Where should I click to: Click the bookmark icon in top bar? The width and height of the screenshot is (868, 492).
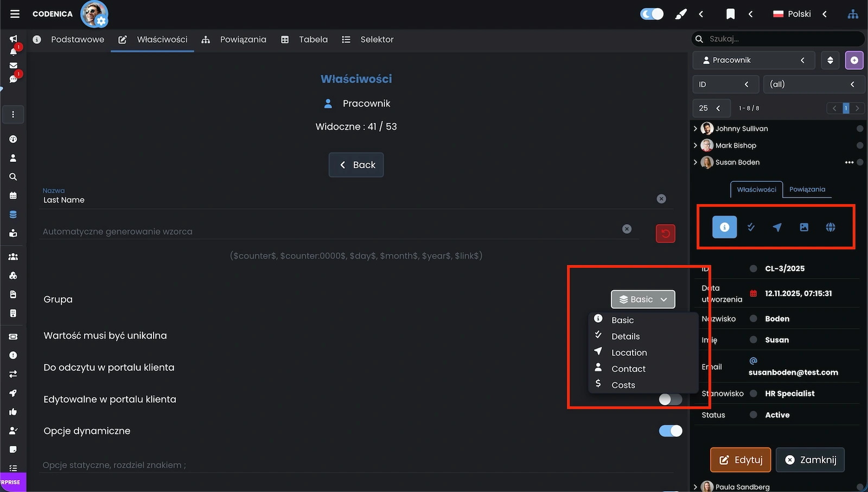click(730, 14)
